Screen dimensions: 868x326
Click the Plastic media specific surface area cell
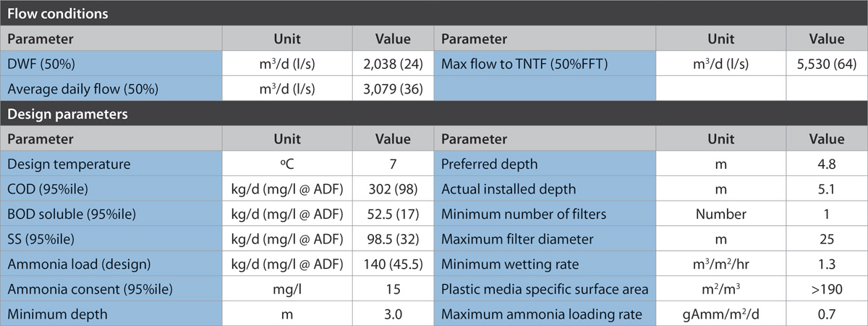pos(544,290)
